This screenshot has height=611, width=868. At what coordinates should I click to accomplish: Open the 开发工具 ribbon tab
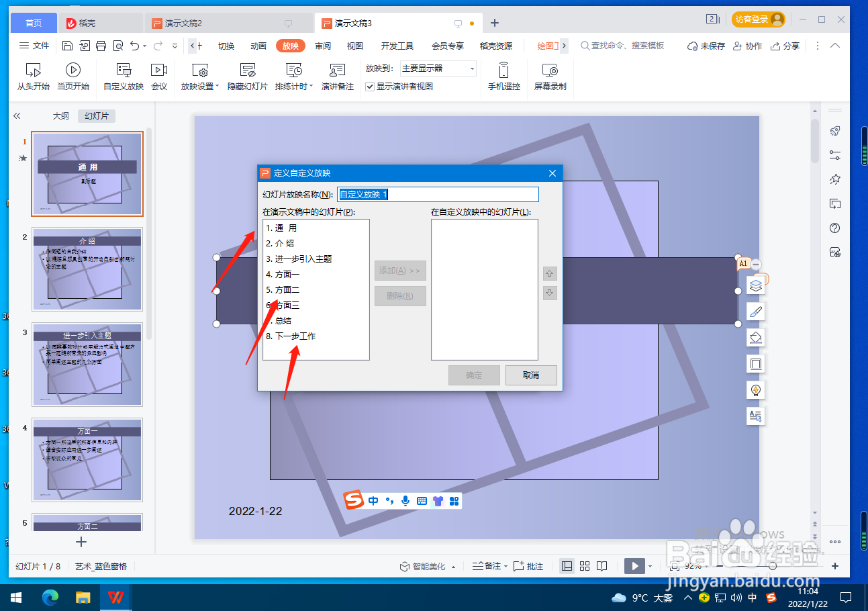(x=397, y=46)
